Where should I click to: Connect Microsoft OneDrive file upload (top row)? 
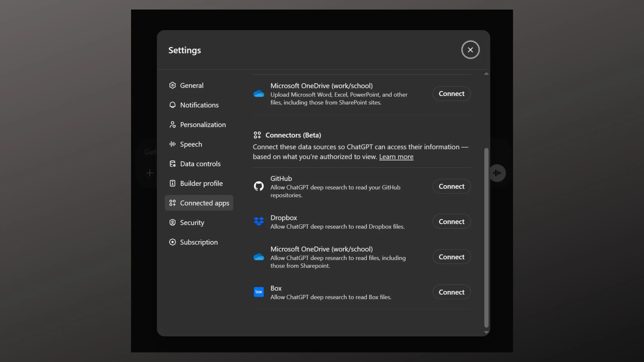tap(451, 94)
